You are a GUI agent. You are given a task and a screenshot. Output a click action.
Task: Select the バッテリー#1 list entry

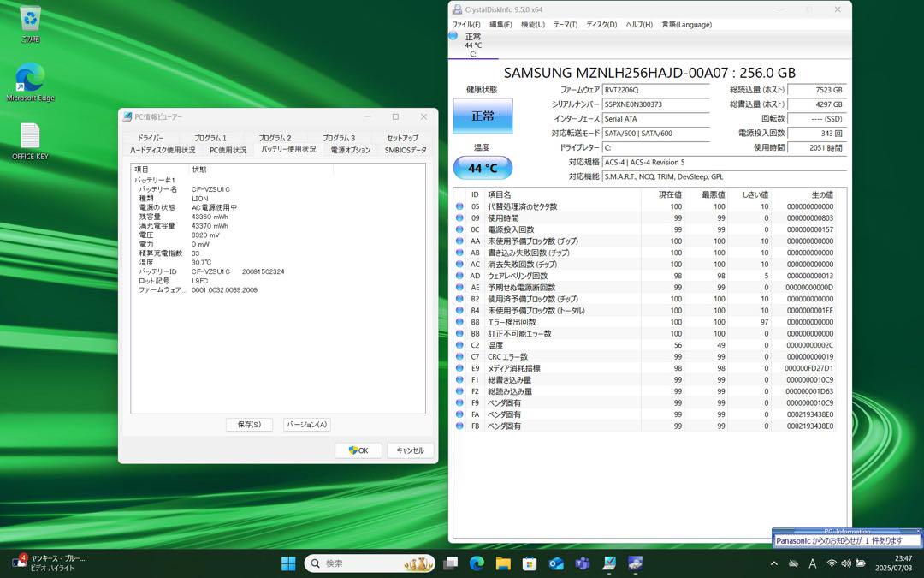(155, 180)
